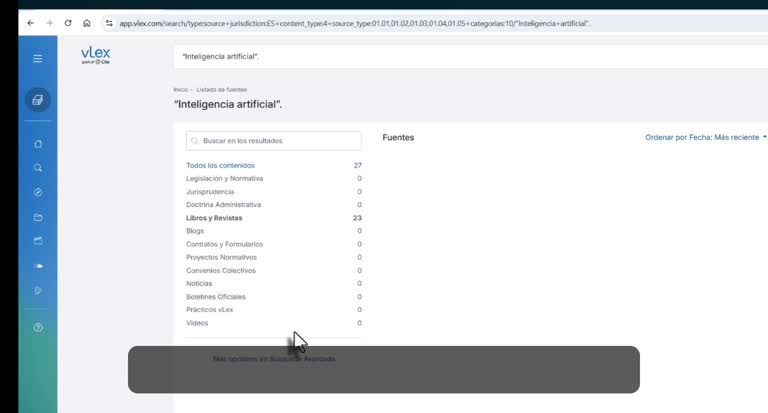Open the search magnifier in the sidebar
Image resolution: width=768 pixels, height=413 pixels.
click(x=38, y=168)
